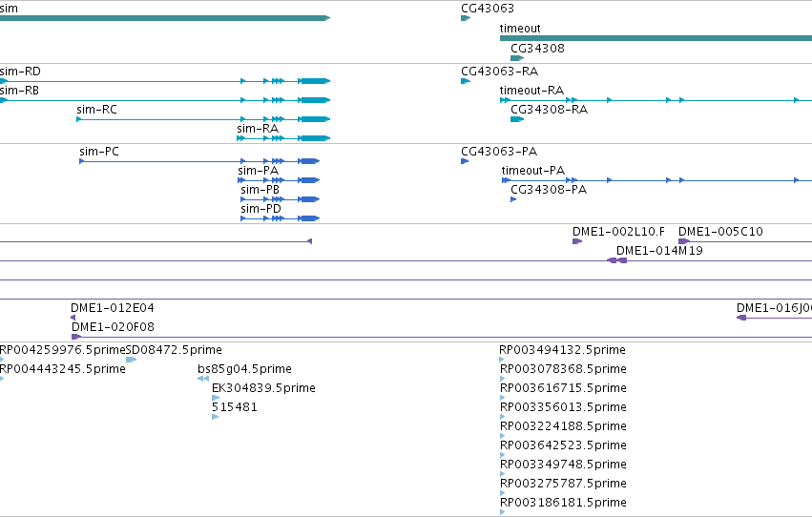Click the DME1-014M19 clone label
Viewport: 812px width, 517px height.
[659, 251]
